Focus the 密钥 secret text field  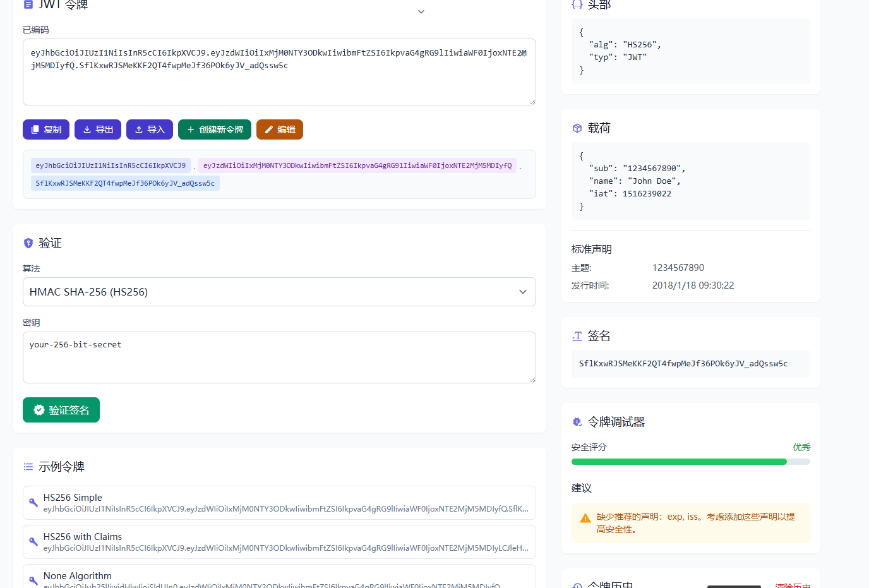coord(279,357)
